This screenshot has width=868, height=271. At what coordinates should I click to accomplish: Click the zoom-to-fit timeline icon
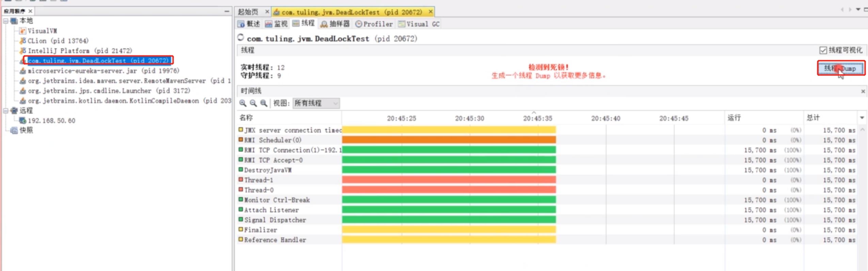click(x=264, y=103)
